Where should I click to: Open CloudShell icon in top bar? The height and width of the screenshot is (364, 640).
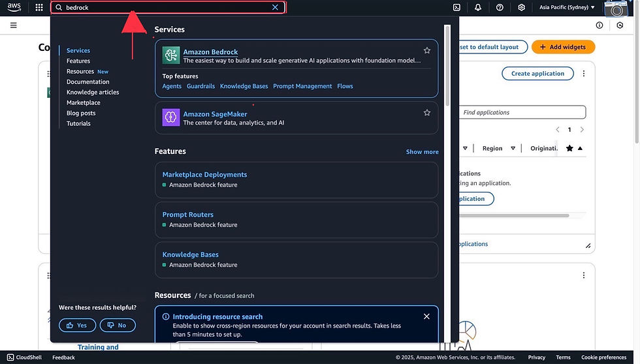(x=456, y=7)
